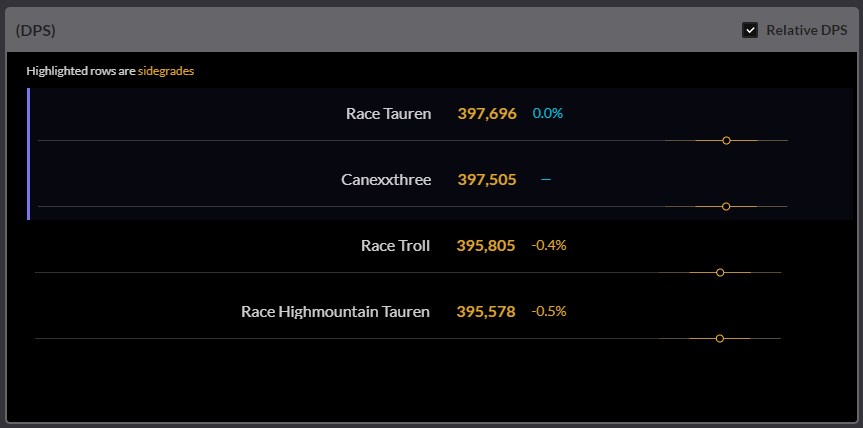
Task: Click the dash next to Canexxthree's value
Action: (545, 180)
